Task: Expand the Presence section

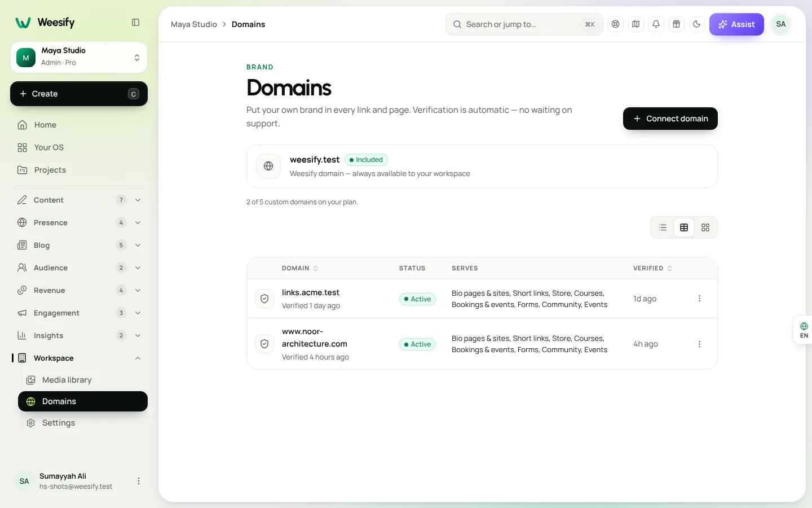Action: click(x=79, y=222)
